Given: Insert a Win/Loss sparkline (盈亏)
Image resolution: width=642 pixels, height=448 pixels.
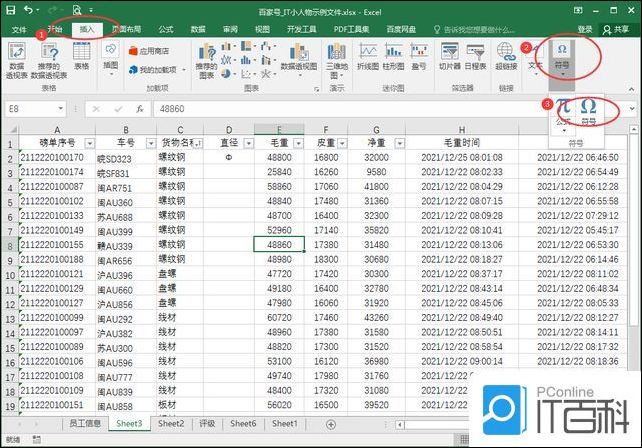Looking at the screenshot, I should (x=419, y=56).
